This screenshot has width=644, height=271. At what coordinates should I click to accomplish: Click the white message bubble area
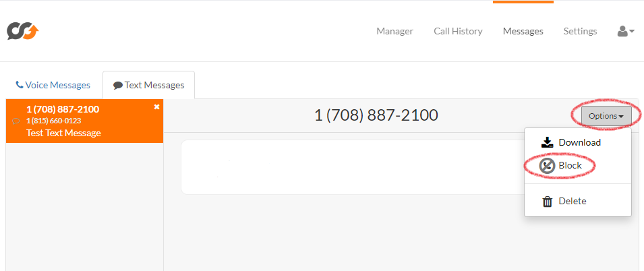(x=353, y=167)
